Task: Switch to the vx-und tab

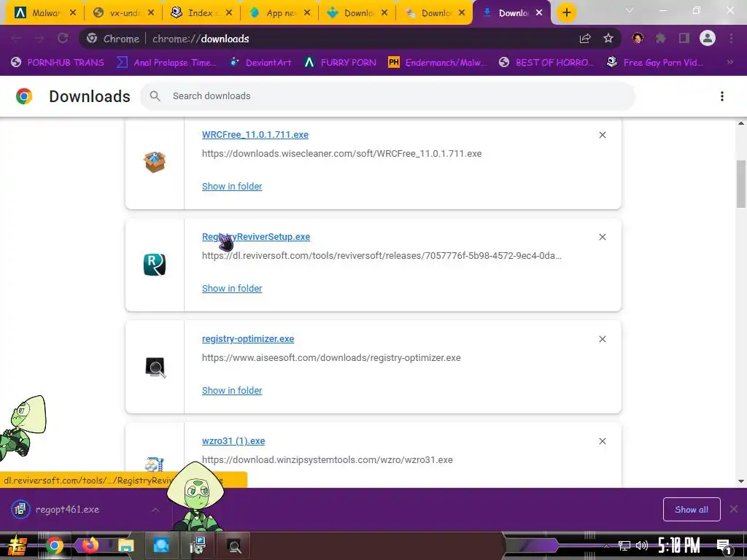Action: [124, 13]
